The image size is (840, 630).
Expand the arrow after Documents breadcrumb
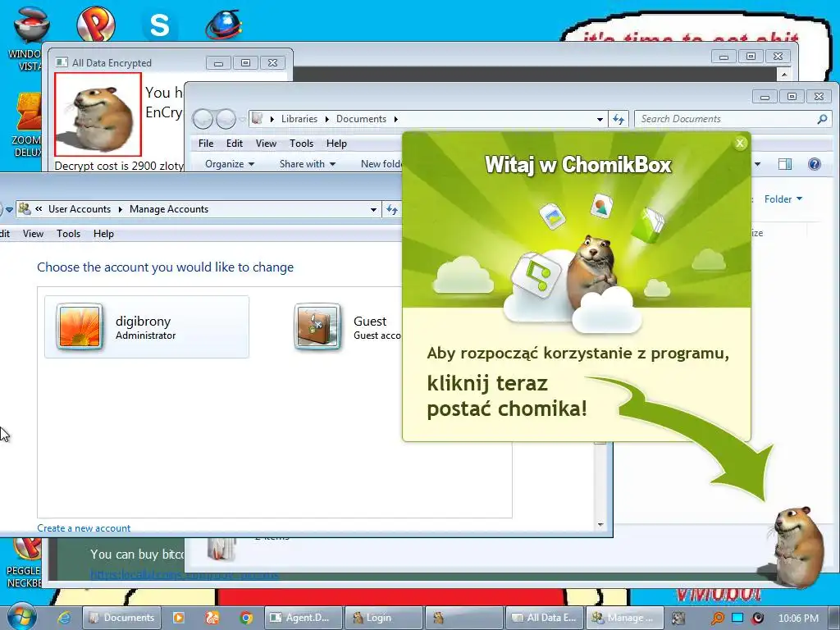[396, 119]
